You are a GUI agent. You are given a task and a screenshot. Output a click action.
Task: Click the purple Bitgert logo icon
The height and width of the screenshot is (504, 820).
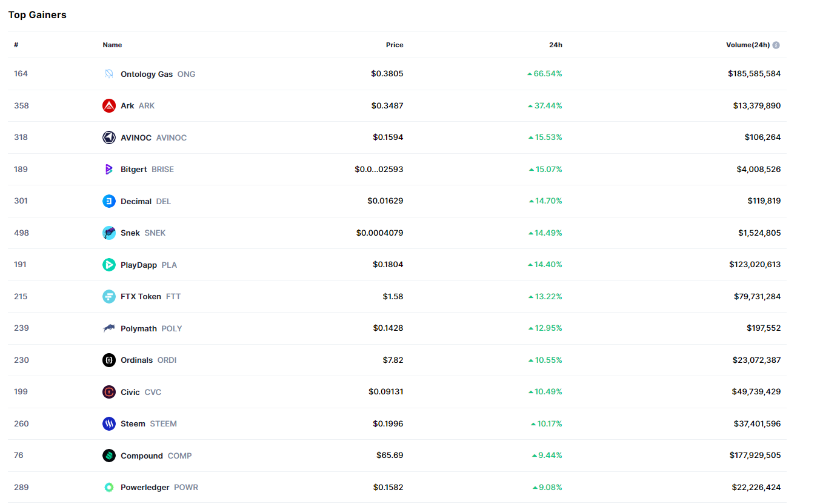[x=108, y=169]
